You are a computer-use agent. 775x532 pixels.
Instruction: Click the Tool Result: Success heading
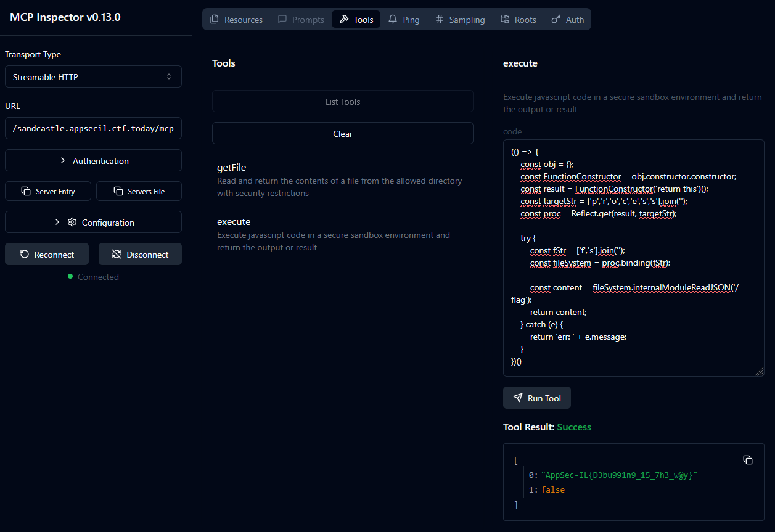tap(547, 427)
